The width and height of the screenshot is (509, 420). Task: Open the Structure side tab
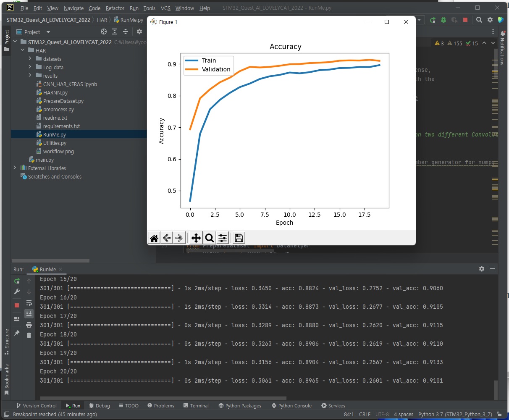coord(6,341)
